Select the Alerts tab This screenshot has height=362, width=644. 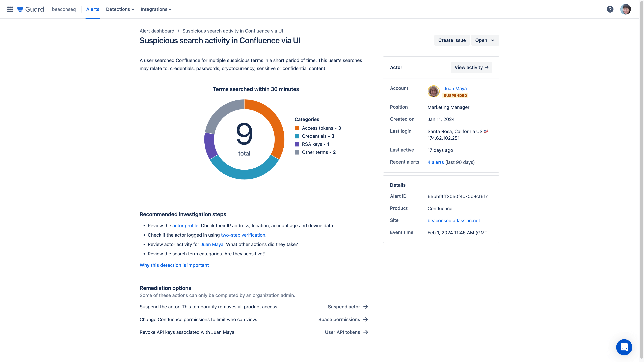(92, 9)
